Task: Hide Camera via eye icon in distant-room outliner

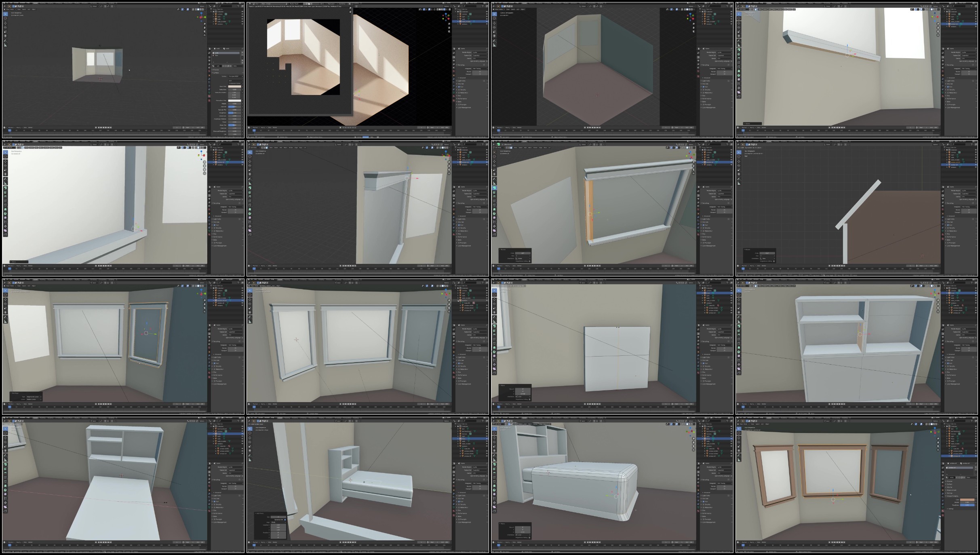Action: (x=242, y=14)
